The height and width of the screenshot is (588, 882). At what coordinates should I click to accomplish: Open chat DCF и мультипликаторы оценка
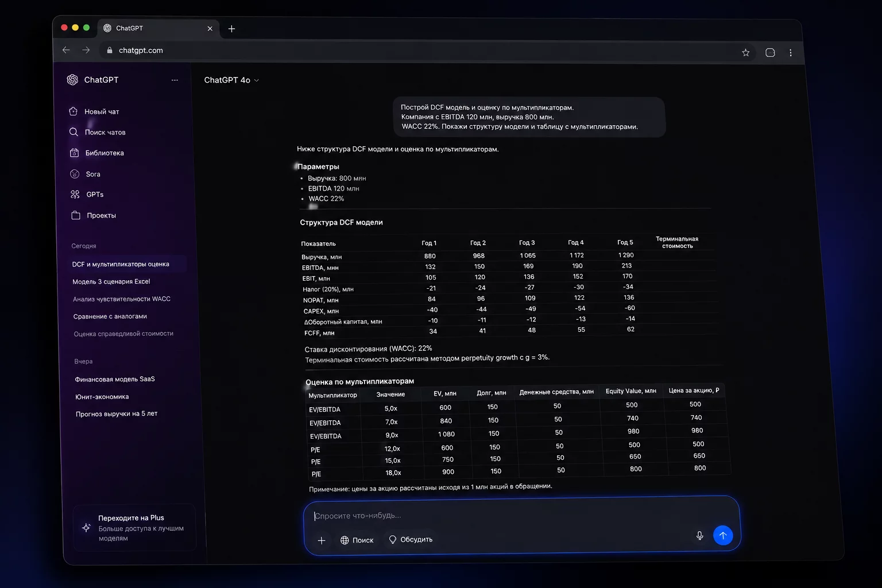(121, 264)
